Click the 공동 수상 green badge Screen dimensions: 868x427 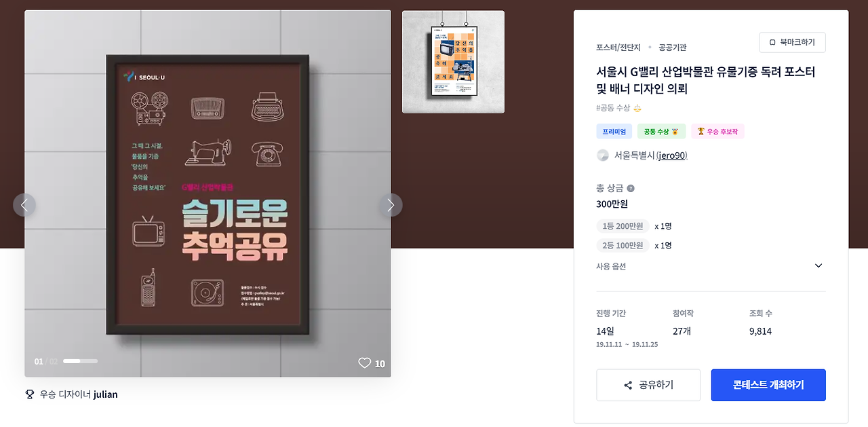click(x=661, y=131)
